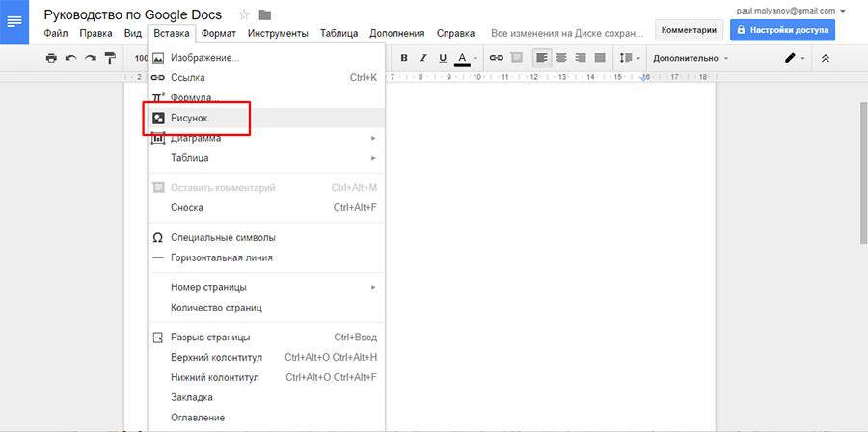Open the Инструменты menu
This screenshot has height=432, width=868.
coord(278,33)
